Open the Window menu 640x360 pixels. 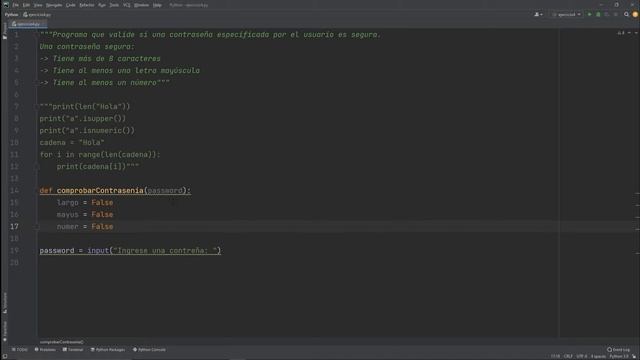(142, 5)
